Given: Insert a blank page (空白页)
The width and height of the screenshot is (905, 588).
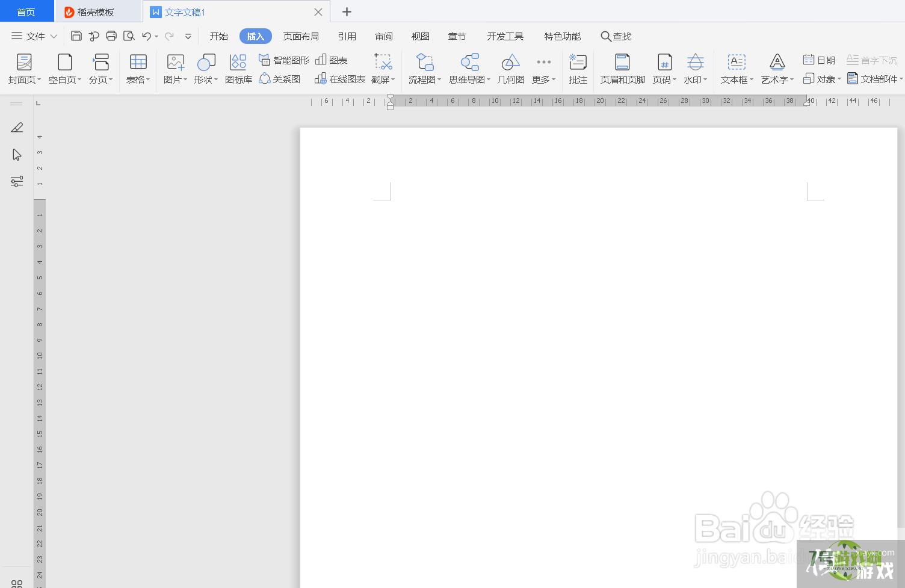Looking at the screenshot, I should [65, 69].
